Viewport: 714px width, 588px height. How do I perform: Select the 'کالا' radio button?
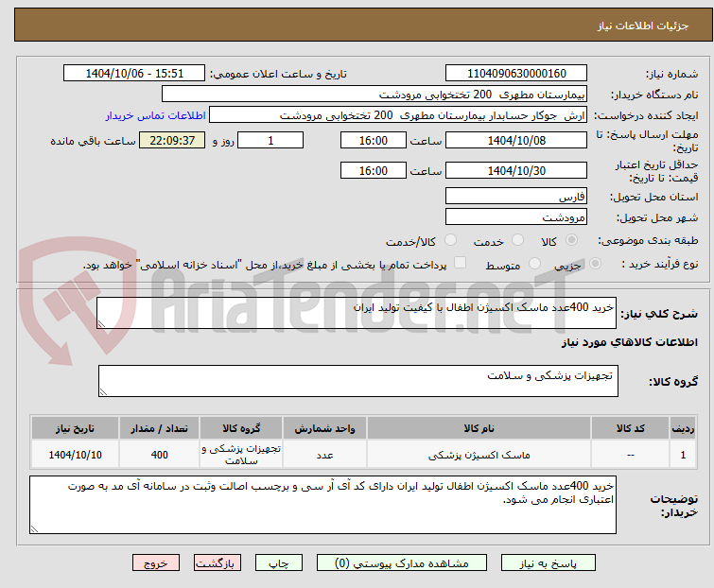(571, 240)
